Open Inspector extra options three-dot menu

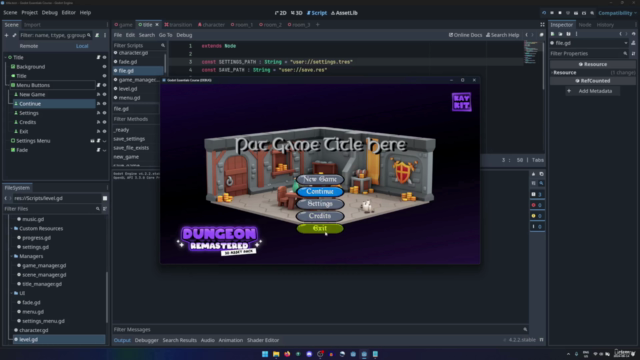click(x=576, y=34)
